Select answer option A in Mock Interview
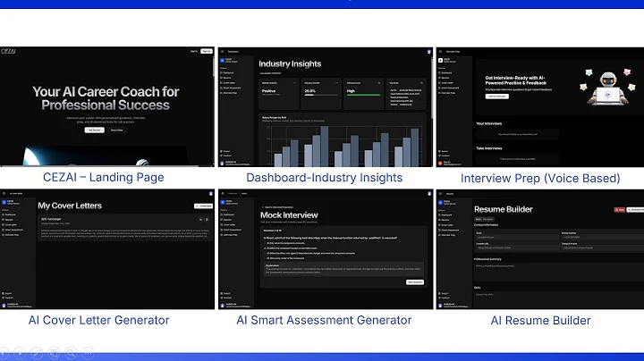Screen dimensions: 644x361 point(286,243)
